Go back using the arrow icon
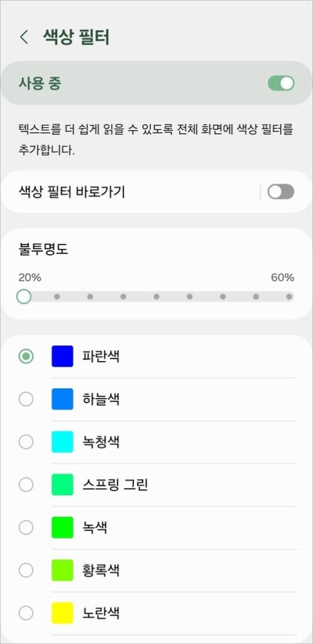The height and width of the screenshot is (644, 313). coord(24,37)
